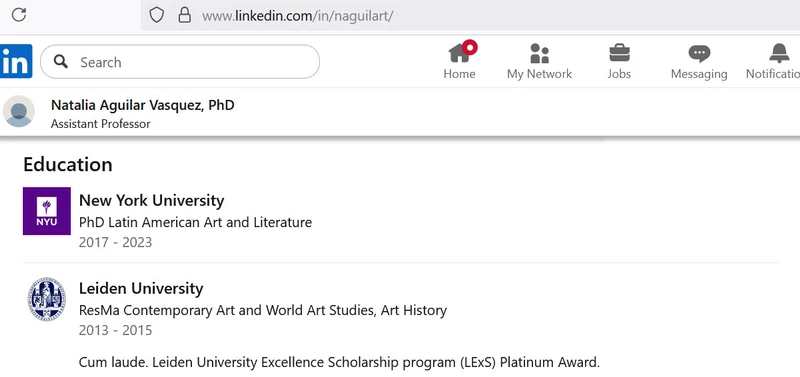Click the Cum laude LExS Platinum Award description
The width and height of the screenshot is (800, 377).
[x=339, y=363]
